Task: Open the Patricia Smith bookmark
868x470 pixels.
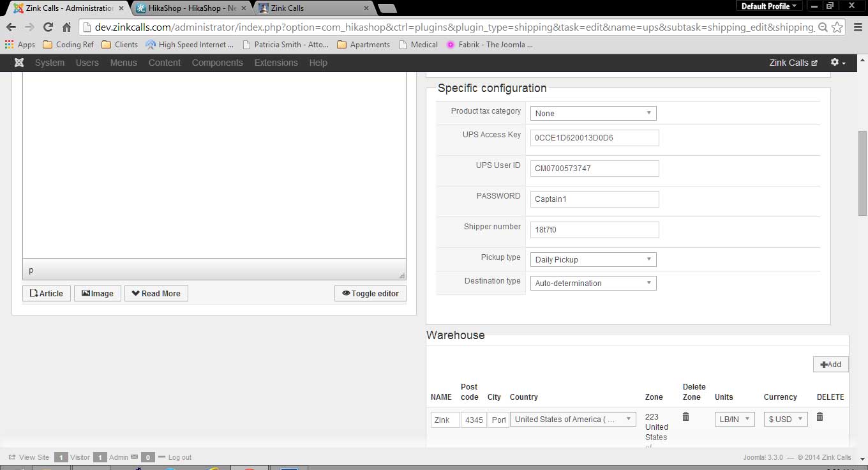Action: click(x=286, y=45)
